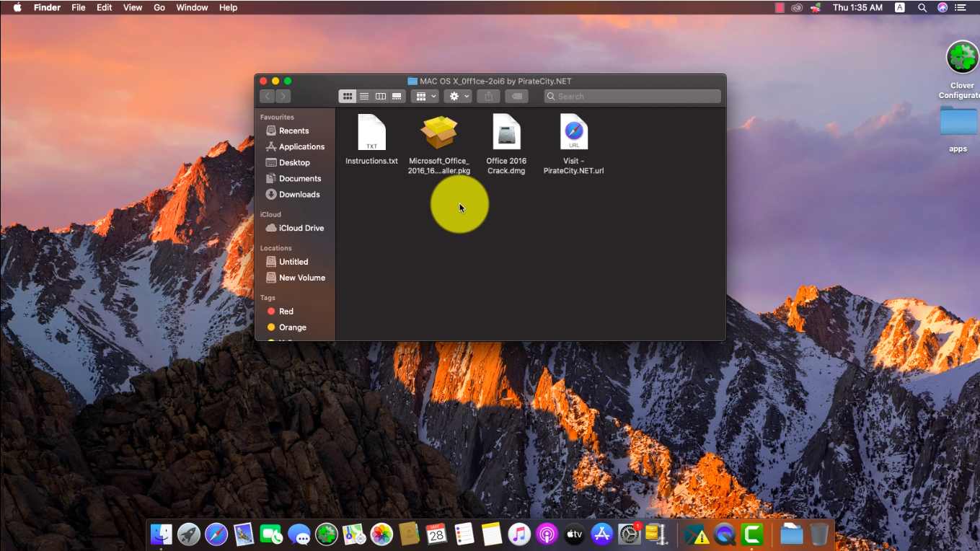Open Photos from the Dock
Screen dimensions: 980x551
pyautogui.click(x=381, y=534)
